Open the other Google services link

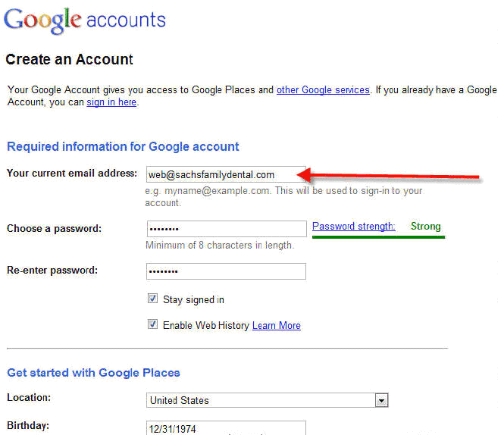click(323, 90)
